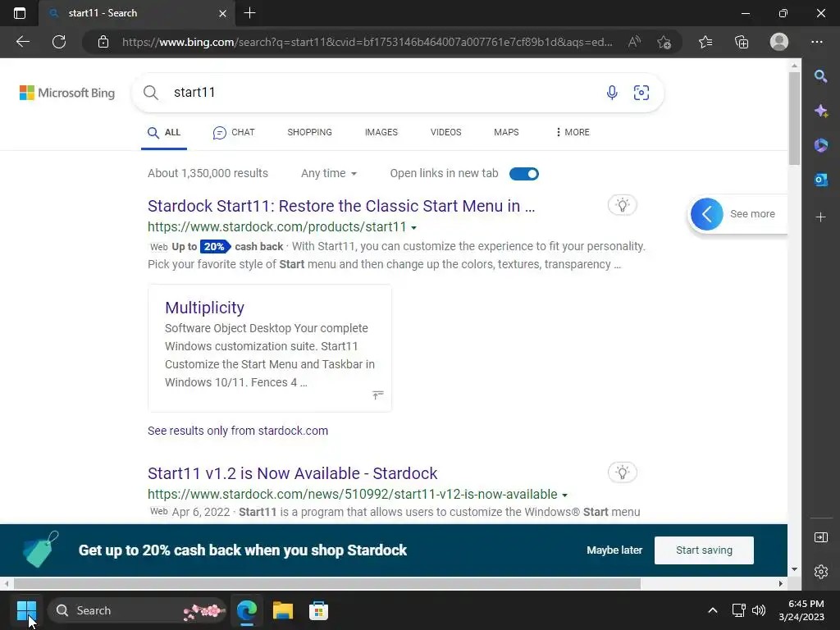The height and width of the screenshot is (630, 840).
Task: Click the magnifier in Bing search box
Action: [x=151, y=93]
